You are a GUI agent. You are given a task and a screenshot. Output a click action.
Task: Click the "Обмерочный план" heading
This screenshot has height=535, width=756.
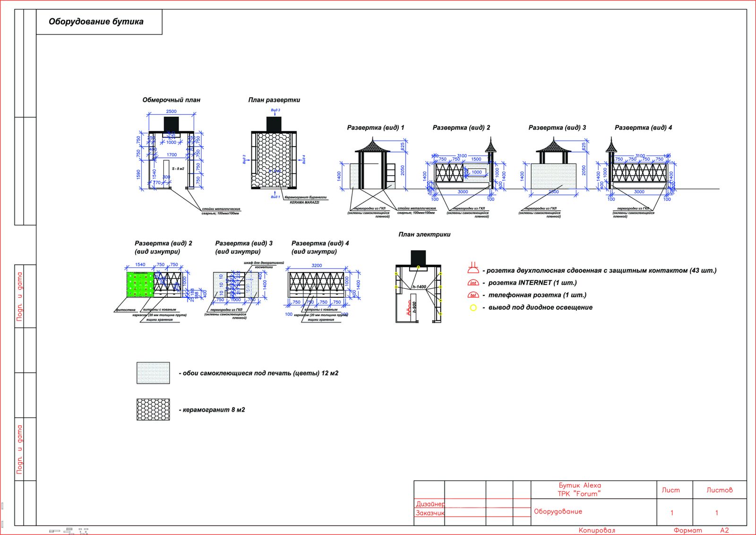(x=172, y=100)
